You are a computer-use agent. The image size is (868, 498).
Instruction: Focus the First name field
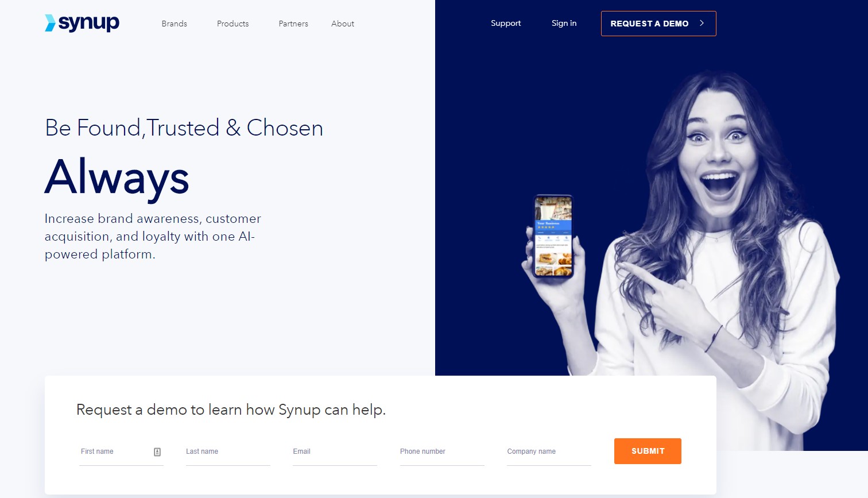pos(121,452)
